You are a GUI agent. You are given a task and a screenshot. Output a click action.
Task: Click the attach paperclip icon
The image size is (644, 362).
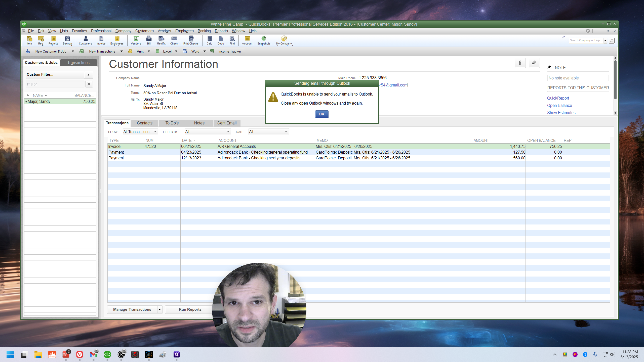click(520, 63)
